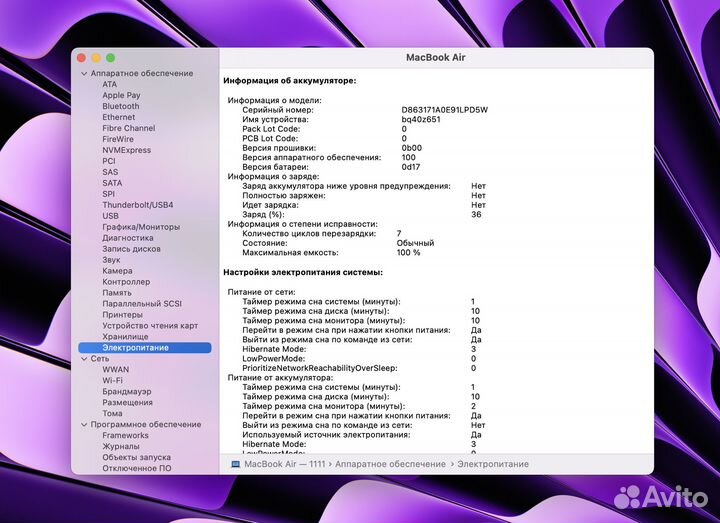The width and height of the screenshot is (720, 523).
Task: Select Размещения under Сеть
Action: coord(127,403)
